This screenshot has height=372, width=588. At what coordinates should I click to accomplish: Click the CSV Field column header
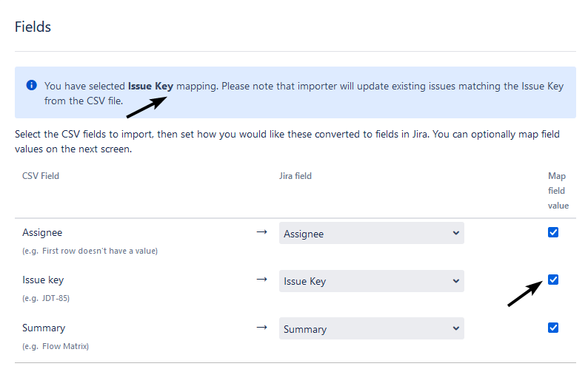(41, 176)
